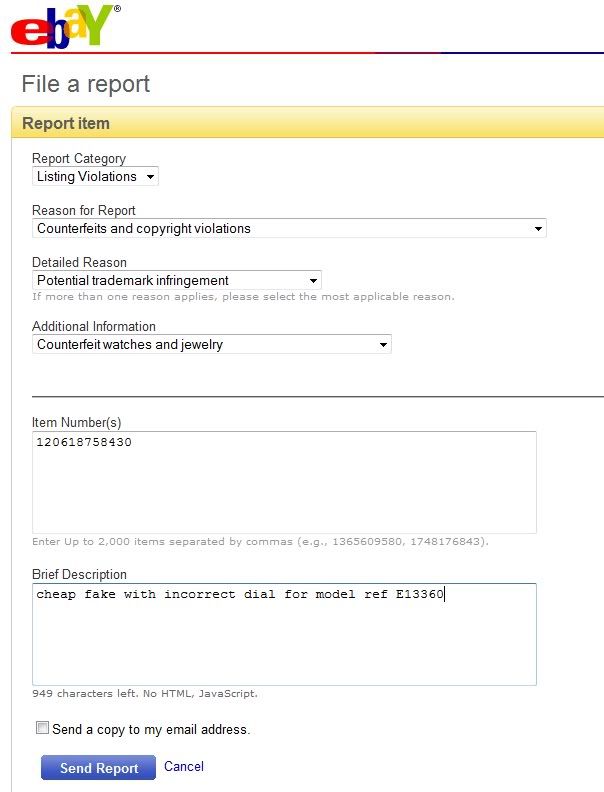Viewport: 604px width, 792px height.
Task: Click the 'Detailed Reason' label
Action: coord(79,263)
